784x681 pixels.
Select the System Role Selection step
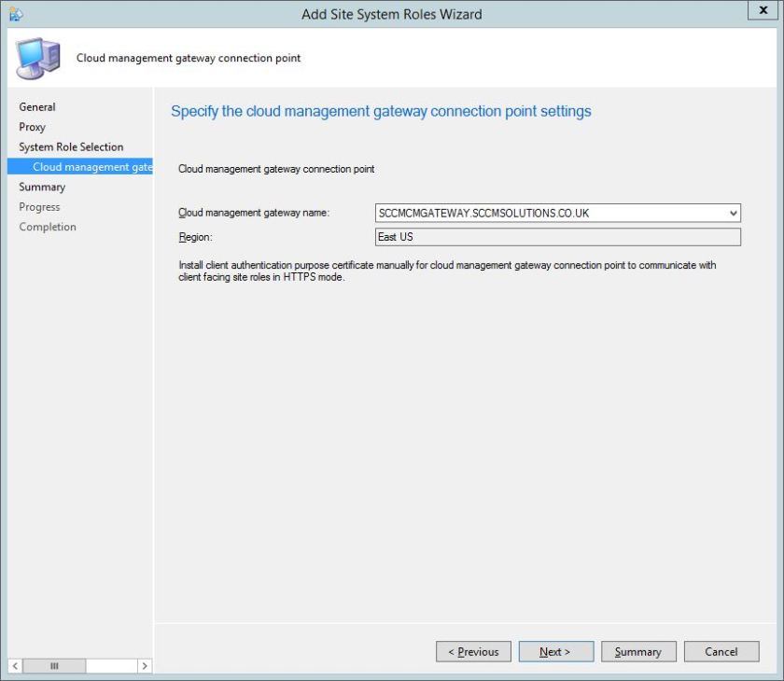69,146
